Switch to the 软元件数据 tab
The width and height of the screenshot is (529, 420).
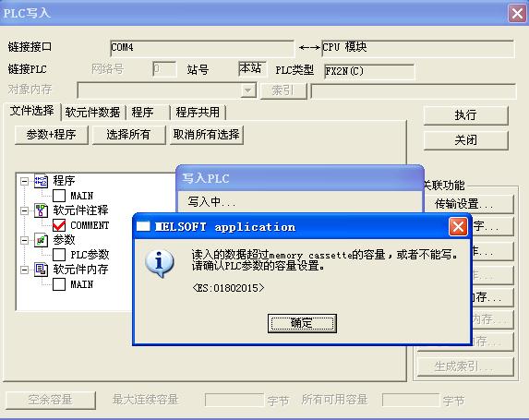92,112
